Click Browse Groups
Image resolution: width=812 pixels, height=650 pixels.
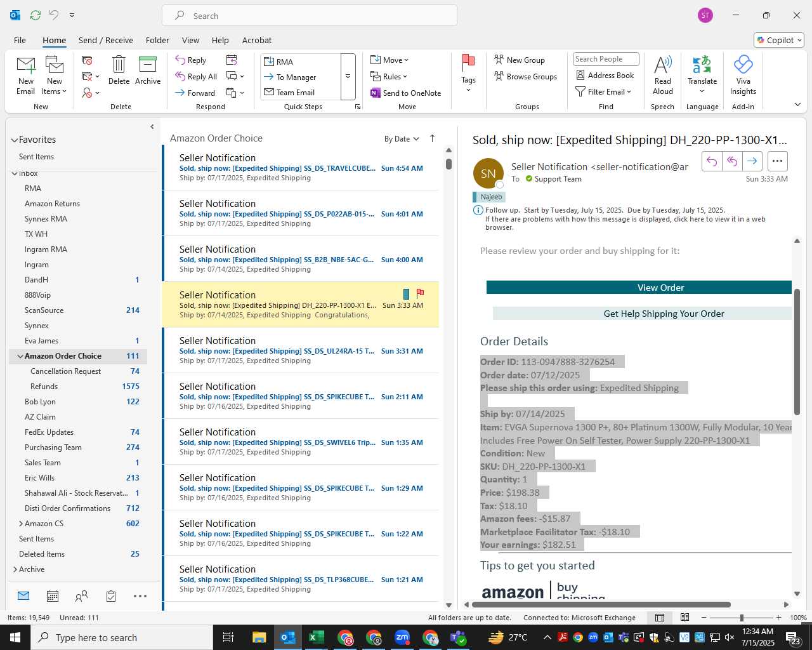click(526, 76)
